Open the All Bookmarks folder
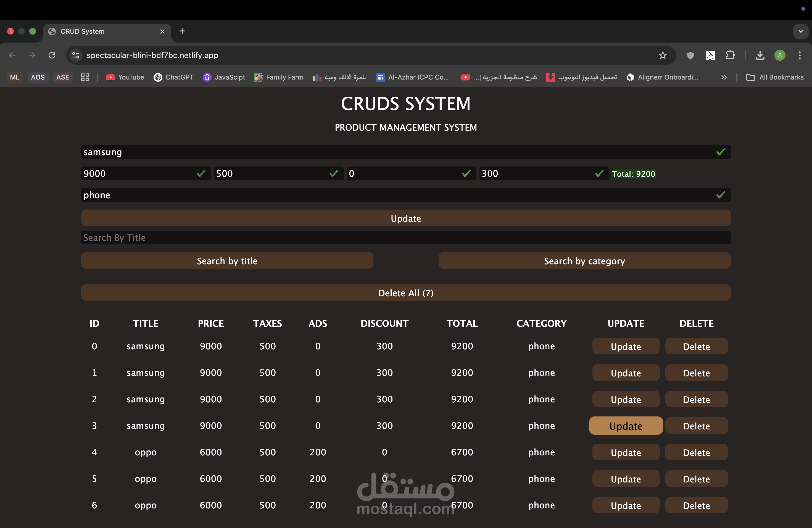812x528 pixels. (775, 77)
